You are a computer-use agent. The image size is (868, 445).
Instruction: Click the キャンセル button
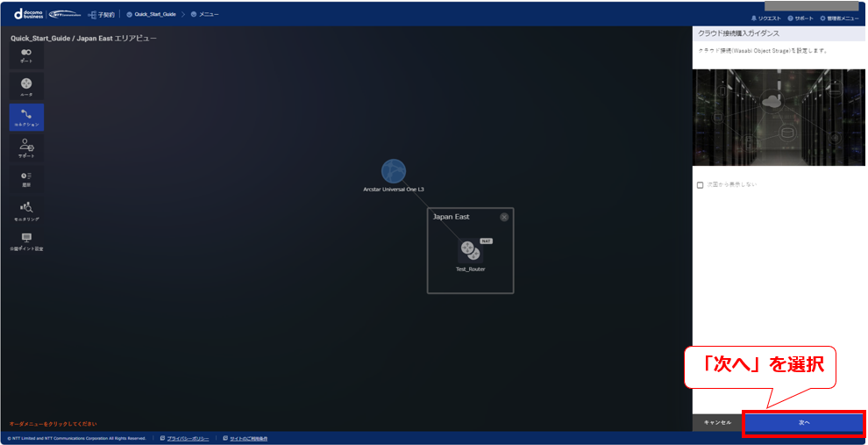click(x=717, y=422)
